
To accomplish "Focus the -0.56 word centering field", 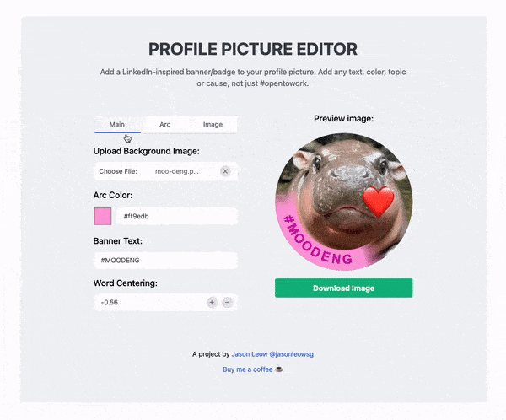I will point(150,302).
